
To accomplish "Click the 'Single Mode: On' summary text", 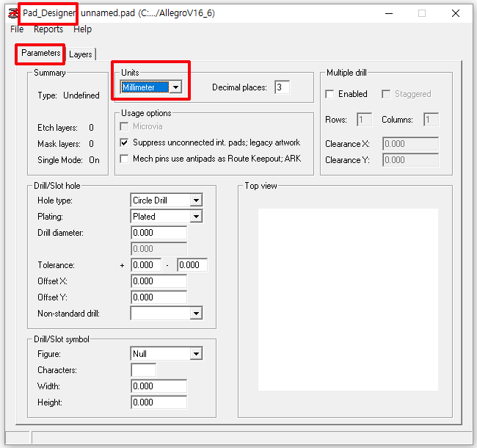I will click(68, 160).
